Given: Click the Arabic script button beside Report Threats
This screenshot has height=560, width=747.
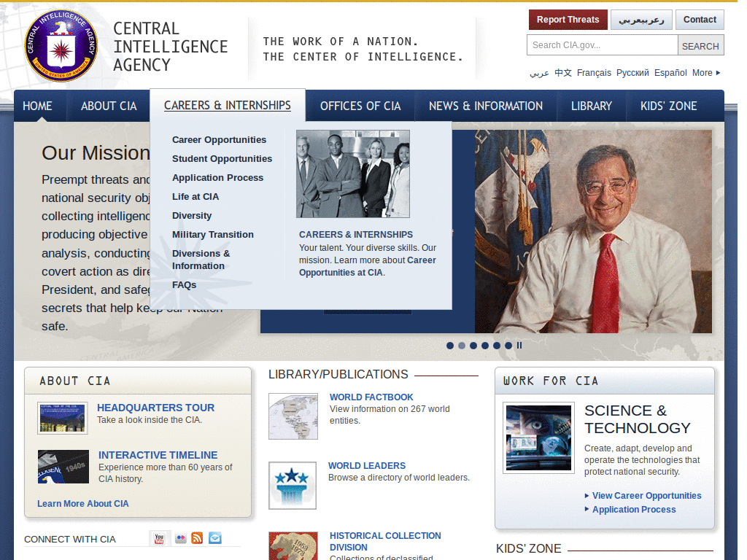Looking at the screenshot, I should (641, 20).
